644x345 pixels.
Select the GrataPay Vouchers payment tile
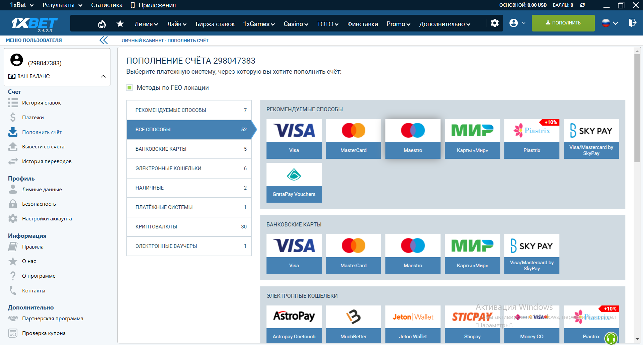tap(294, 183)
